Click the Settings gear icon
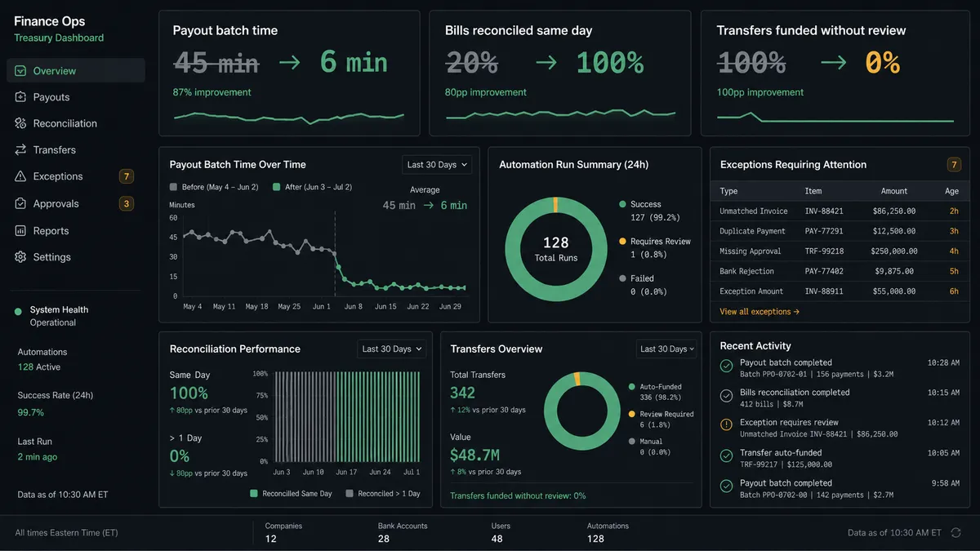980x551 pixels. pyautogui.click(x=20, y=257)
